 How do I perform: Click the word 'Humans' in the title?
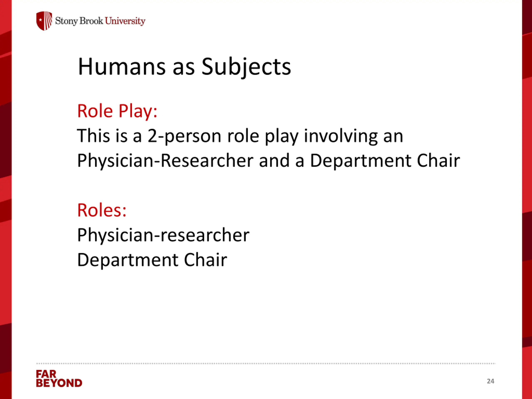tap(122, 67)
